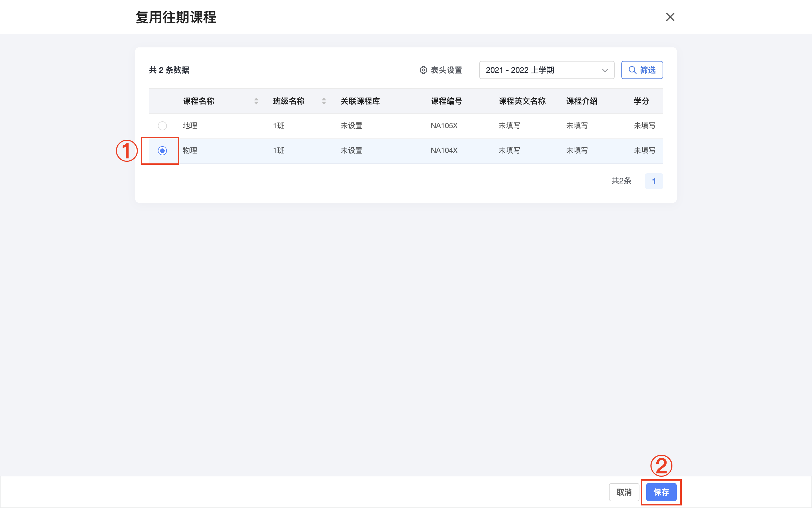The width and height of the screenshot is (812, 508).
Task: Click the magnifier icon in 筛选
Action: coord(632,70)
